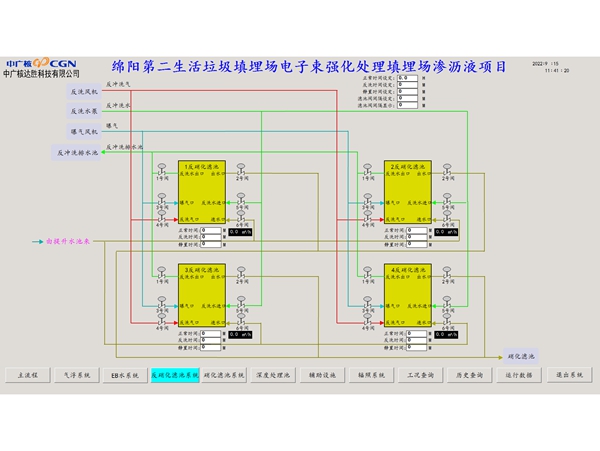Click the 反洗水泵 pump device
The image size is (600, 451).
tap(84, 111)
